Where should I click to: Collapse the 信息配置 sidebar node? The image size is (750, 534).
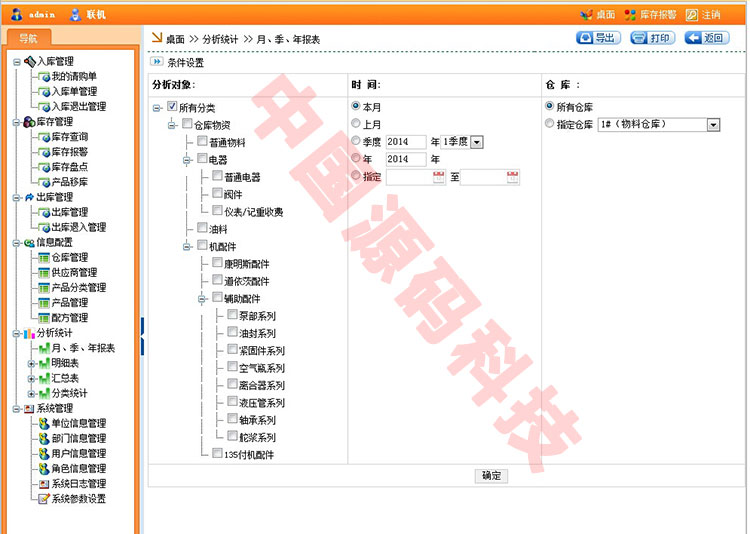[17, 243]
